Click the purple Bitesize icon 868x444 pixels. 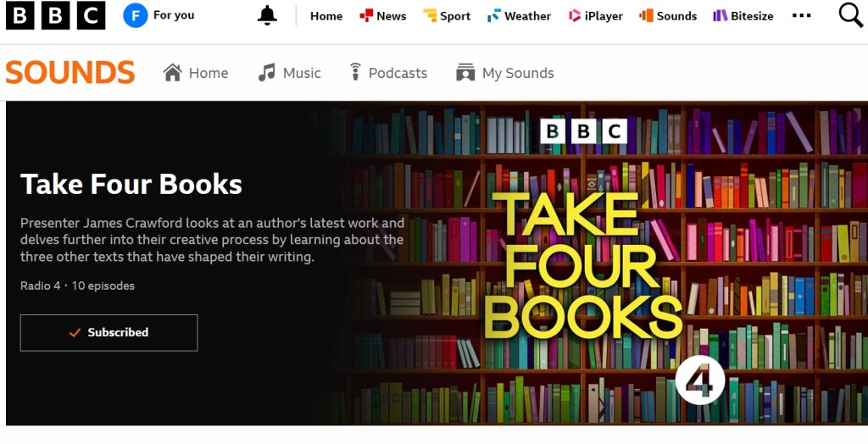721,15
